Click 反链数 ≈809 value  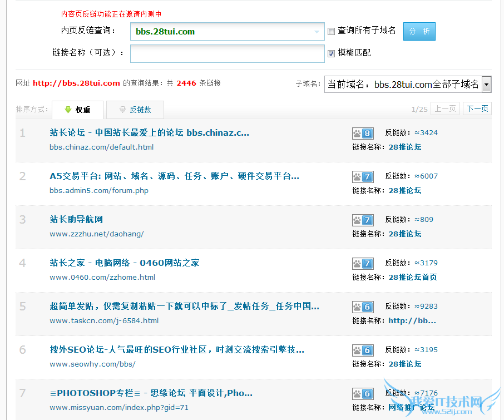click(x=424, y=220)
